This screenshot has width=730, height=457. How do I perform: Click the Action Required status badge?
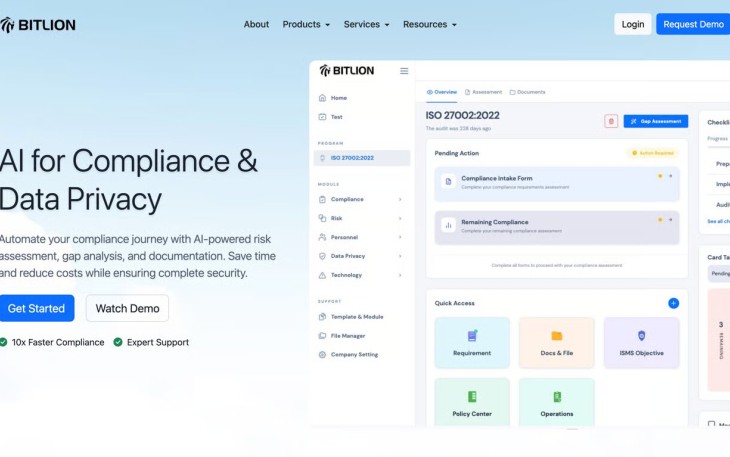point(652,153)
